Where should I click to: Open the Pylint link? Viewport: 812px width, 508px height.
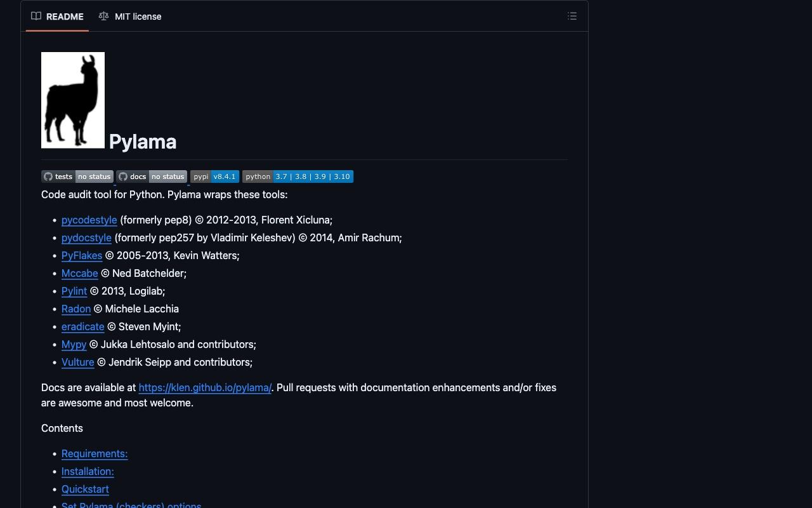pyautogui.click(x=74, y=291)
